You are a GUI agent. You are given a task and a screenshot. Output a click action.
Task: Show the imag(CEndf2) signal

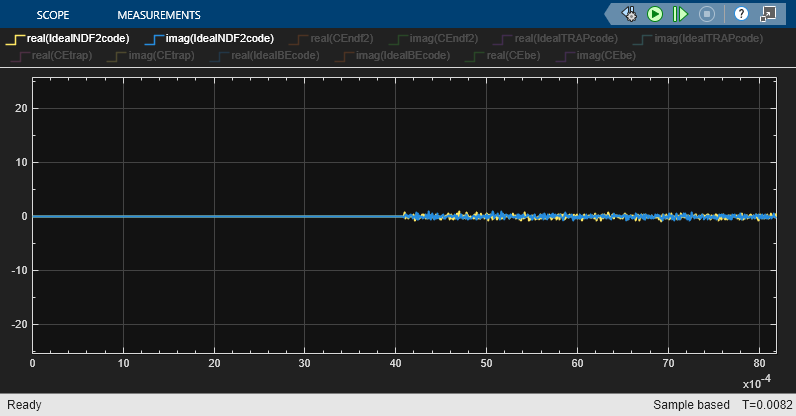433,39
